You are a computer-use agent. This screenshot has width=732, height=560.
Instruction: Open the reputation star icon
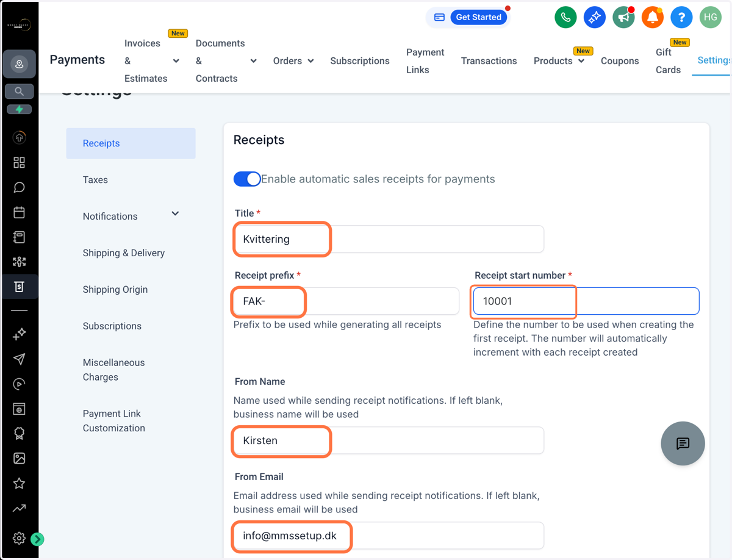tap(19, 483)
